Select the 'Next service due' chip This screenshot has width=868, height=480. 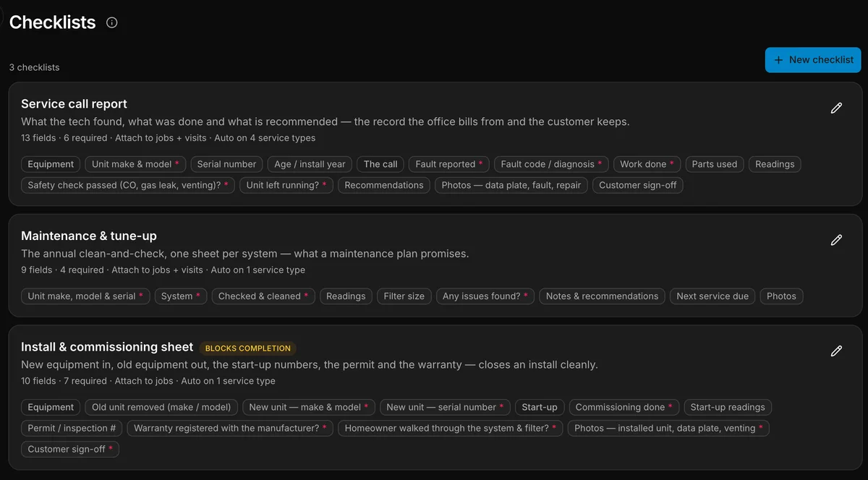[712, 296]
